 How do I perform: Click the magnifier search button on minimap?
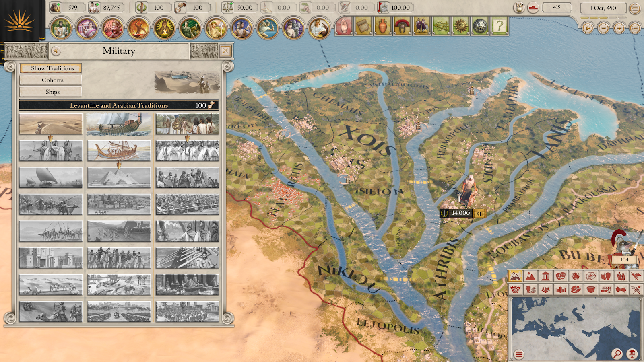point(617,354)
